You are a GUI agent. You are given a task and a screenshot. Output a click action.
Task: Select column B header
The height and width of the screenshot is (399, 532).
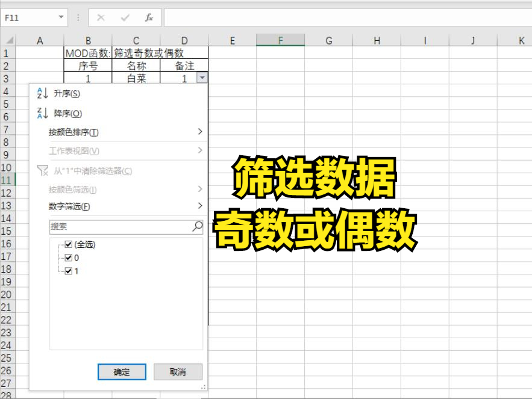[88, 40]
